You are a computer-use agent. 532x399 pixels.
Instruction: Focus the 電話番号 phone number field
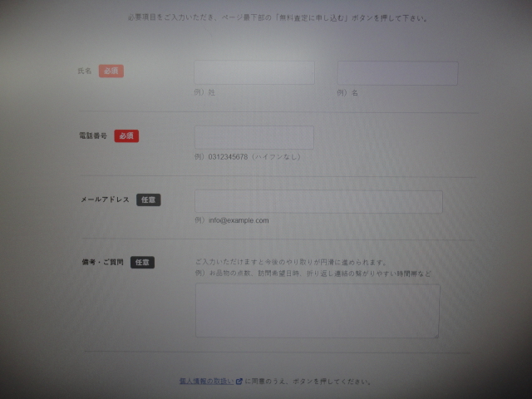254,137
